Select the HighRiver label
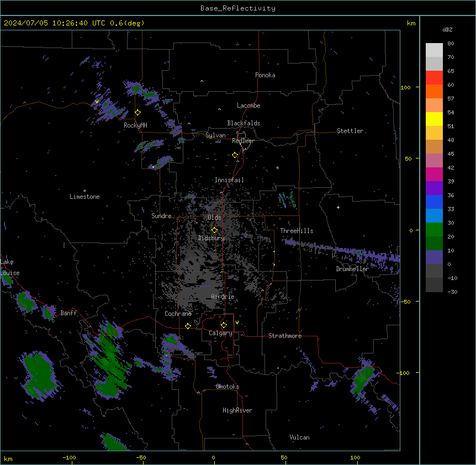 (237, 410)
